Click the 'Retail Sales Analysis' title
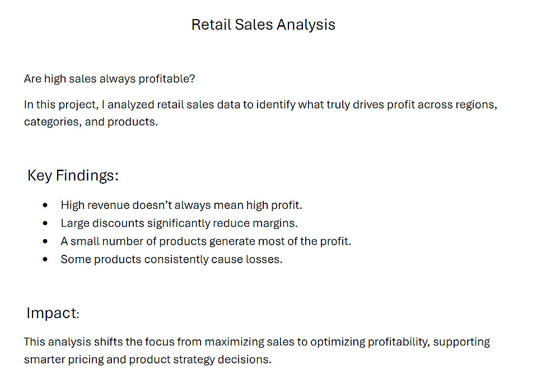This screenshot has height=392, width=560. tap(263, 25)
